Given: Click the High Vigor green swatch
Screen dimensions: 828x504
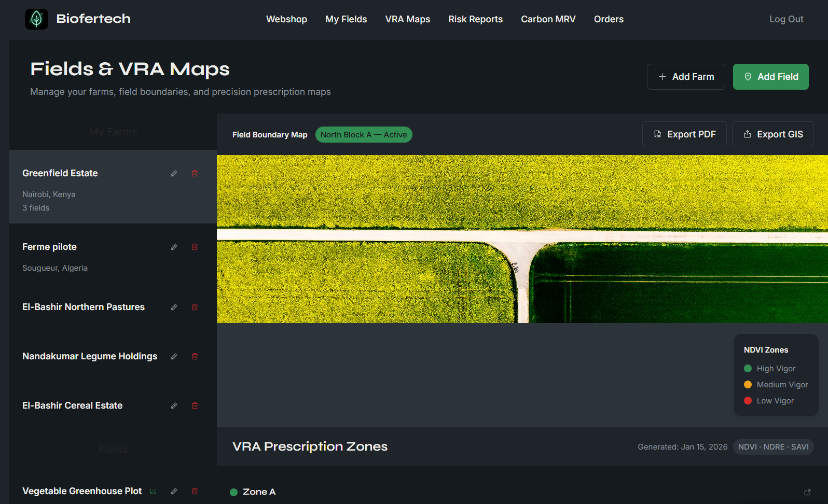Looking at the screenshot, I should point(748,369).
